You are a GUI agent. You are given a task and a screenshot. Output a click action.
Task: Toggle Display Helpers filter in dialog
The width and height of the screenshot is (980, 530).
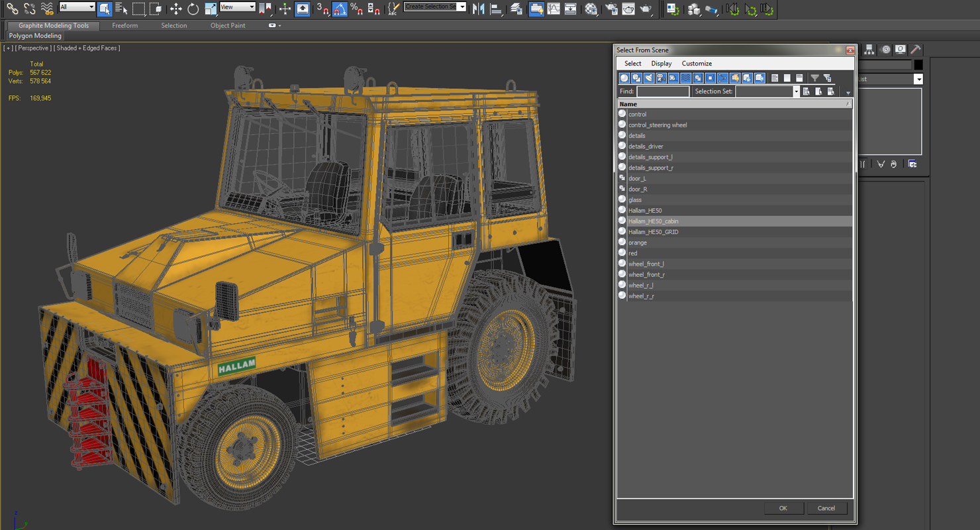click(673, 78)
